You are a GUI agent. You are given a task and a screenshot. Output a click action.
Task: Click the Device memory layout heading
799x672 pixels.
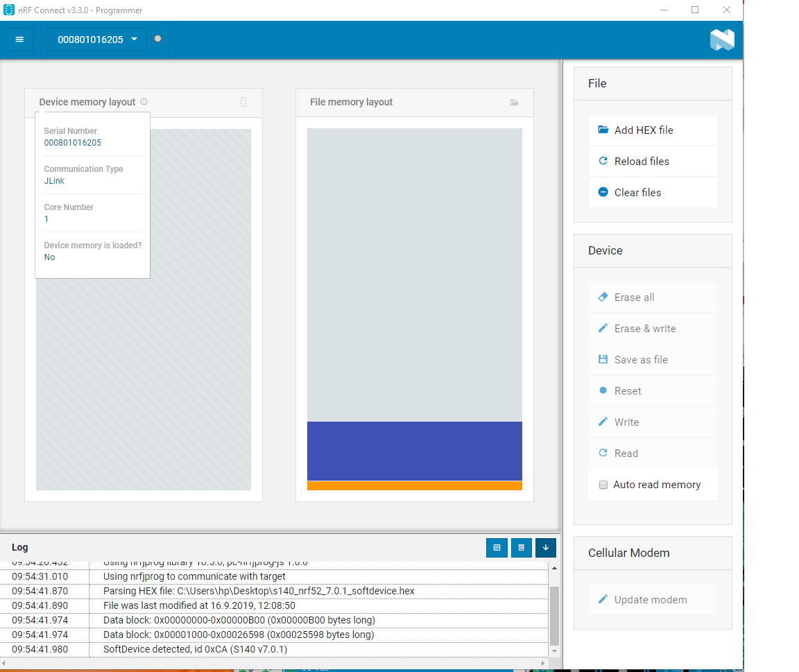click(87, 102)
